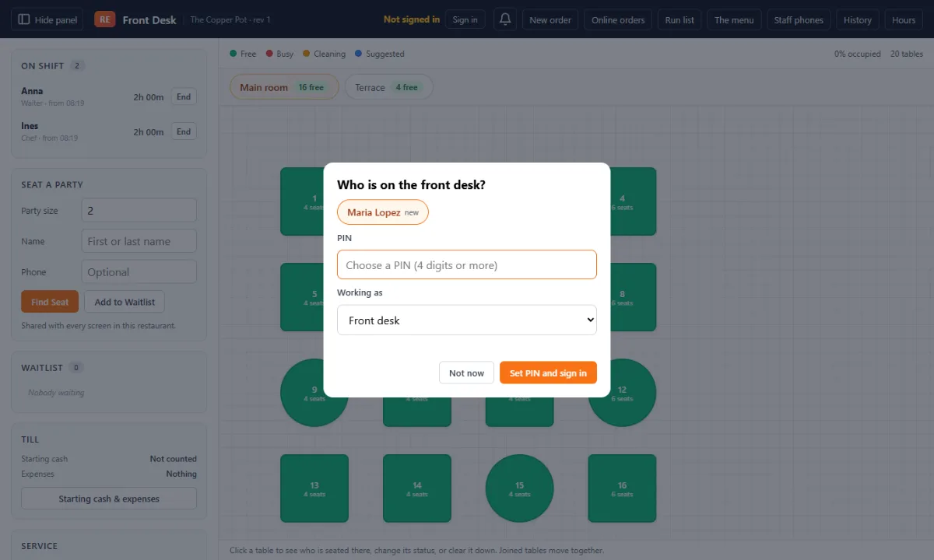The image size is (934, 560).
Task: Open Online orders
Action: click(x=618, y=19)
